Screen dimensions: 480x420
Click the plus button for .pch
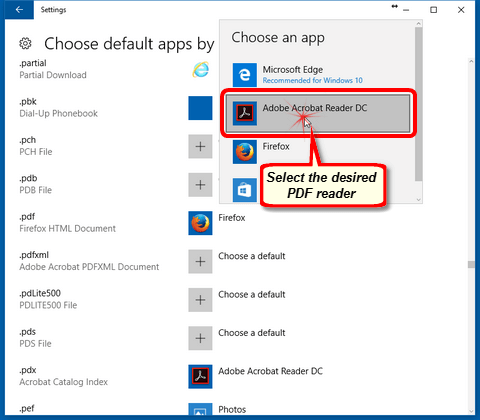click(x=200, y=146)
